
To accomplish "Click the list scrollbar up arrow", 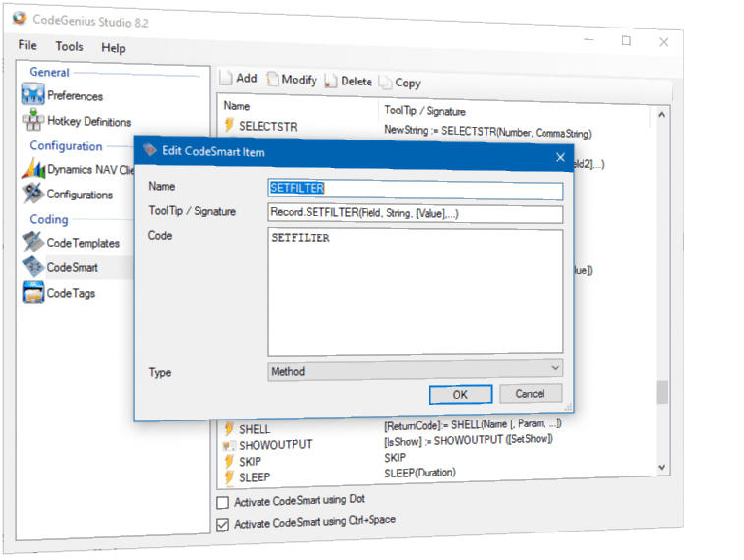I will pyautogui.click(x=661, y=115).
